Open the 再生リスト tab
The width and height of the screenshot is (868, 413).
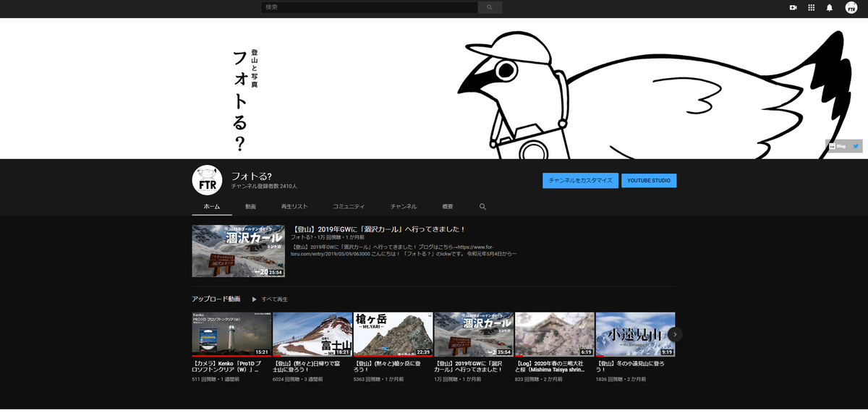click(x=294, y=206)
